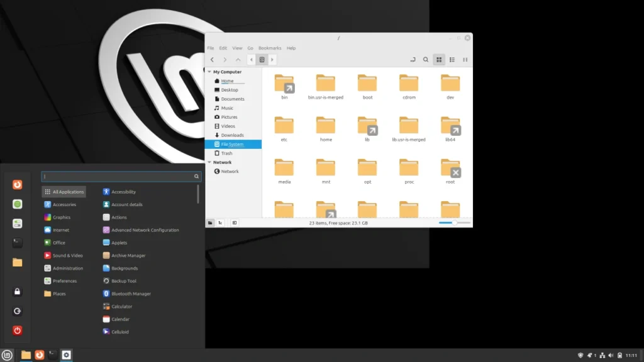Switch to list view

pos(452,60)
